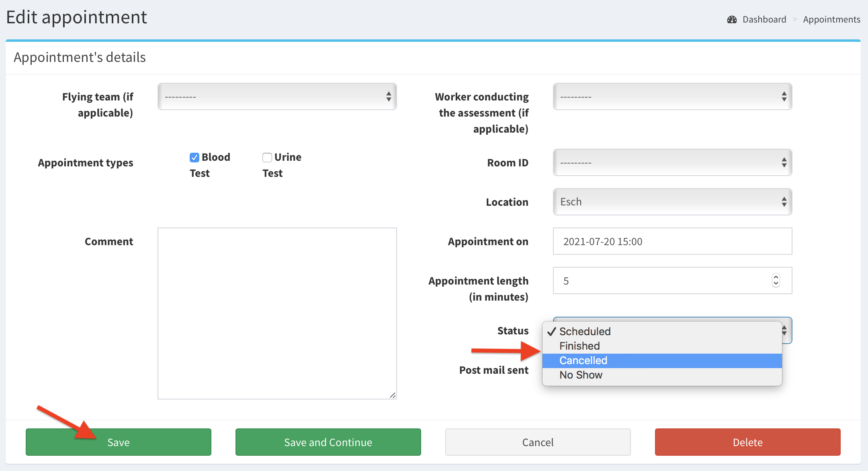
Task: Enable the Urine Test checkbox
Action: tap(267, 158)
